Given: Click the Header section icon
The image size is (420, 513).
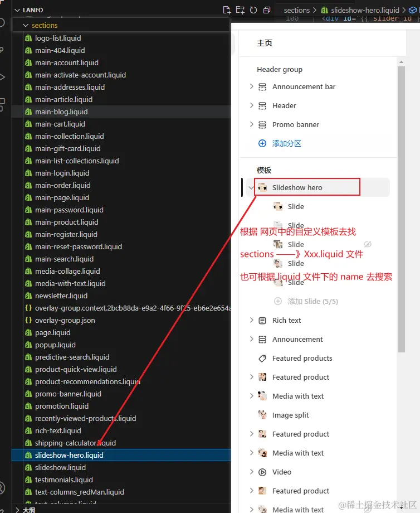Looking at the screenshot, I should click(262, 106).
